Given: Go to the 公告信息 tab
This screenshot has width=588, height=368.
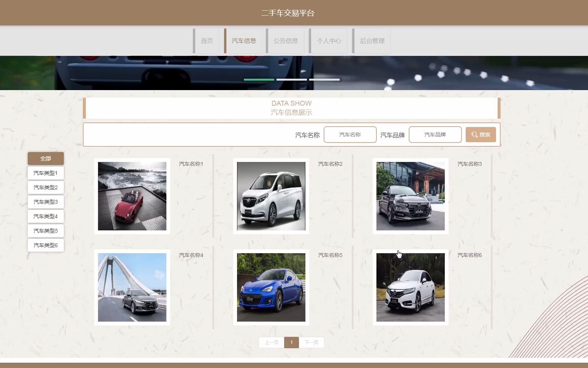Looking at the screenshot, I should pos(286,41).
